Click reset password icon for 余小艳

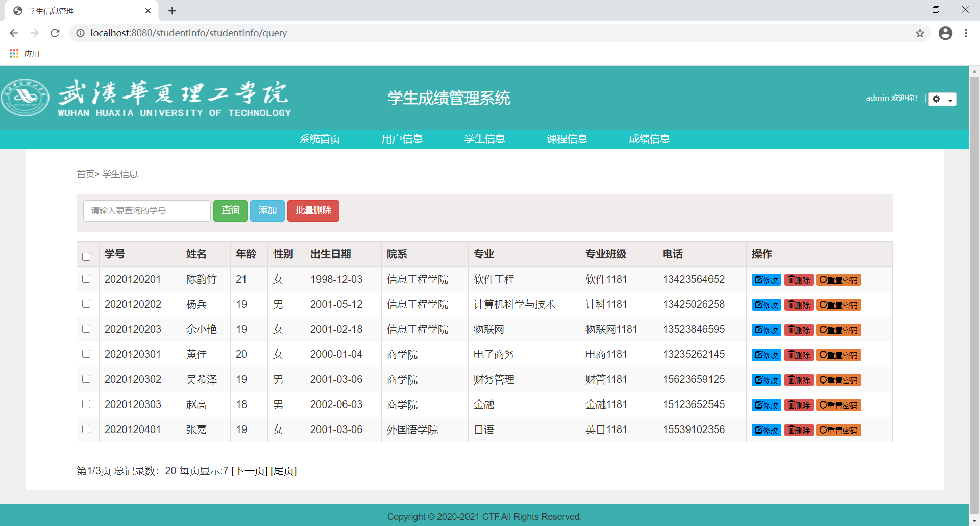click(x=823, y=330)
